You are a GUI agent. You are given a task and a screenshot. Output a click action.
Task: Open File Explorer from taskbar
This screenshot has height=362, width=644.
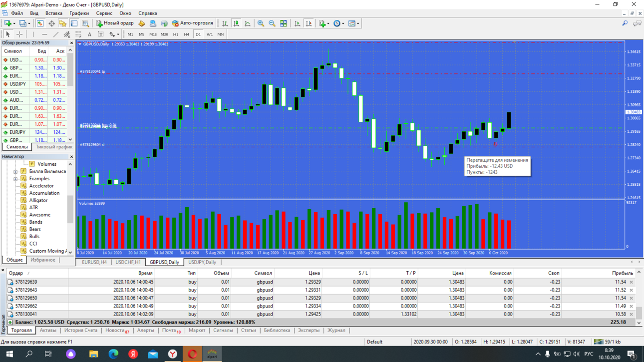tap(93, 354)
